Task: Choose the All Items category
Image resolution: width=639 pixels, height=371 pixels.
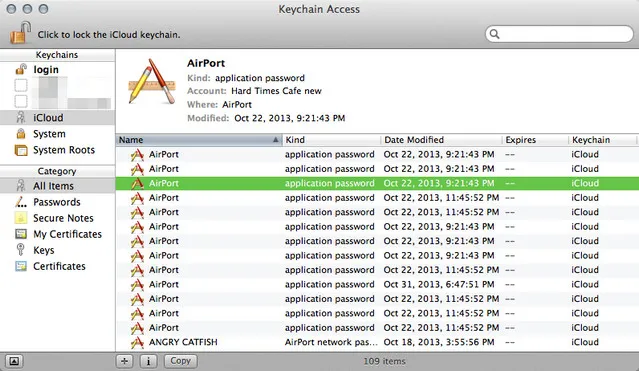Action: [x=57, y=186]
